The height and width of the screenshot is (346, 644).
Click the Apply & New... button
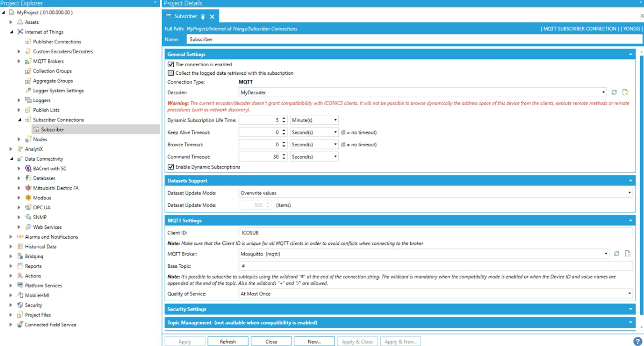pyautogui.click(x=401, y=341)
